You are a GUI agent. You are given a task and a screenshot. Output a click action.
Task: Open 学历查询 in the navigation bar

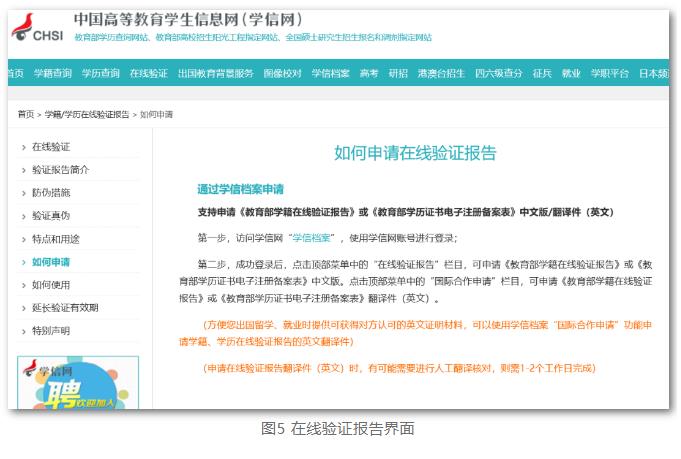(x=100, y=73)
